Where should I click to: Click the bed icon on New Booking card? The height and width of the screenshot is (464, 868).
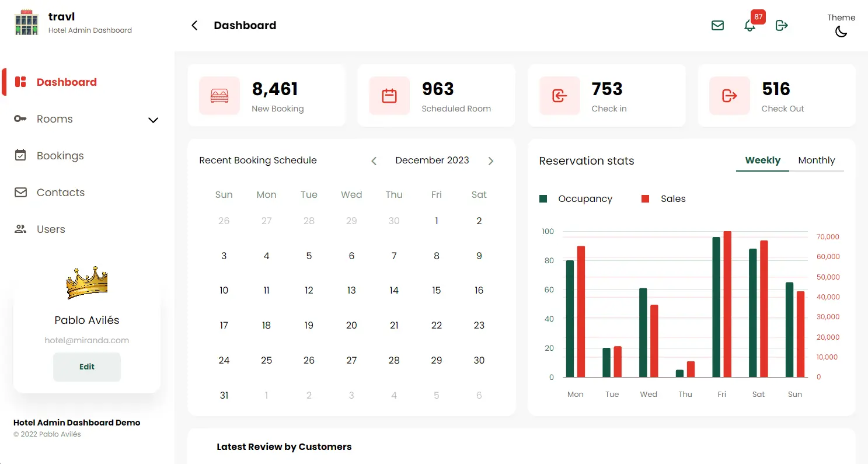219,96
